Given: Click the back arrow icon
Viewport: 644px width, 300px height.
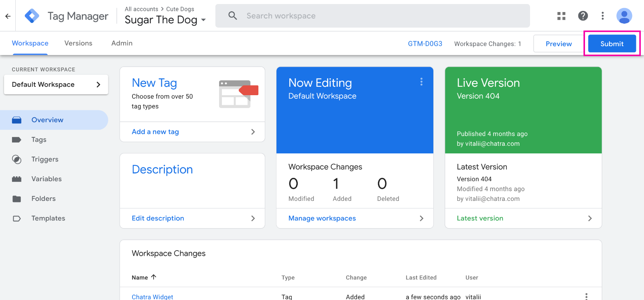Looking at the screenshot, I should (8, 16).
